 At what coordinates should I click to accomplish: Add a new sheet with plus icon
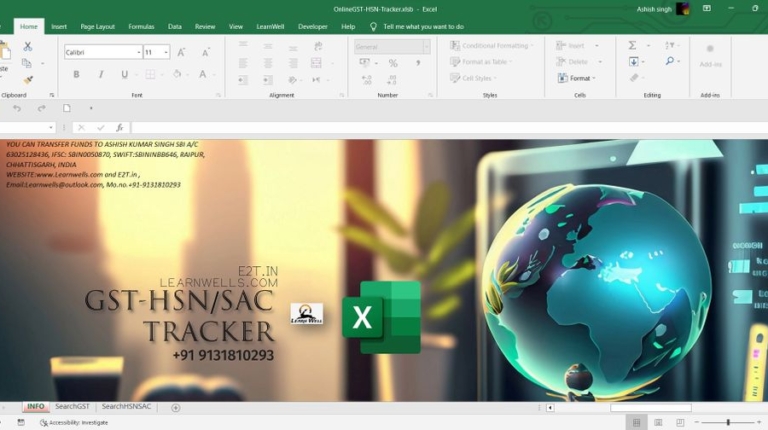tap(176, 408)
